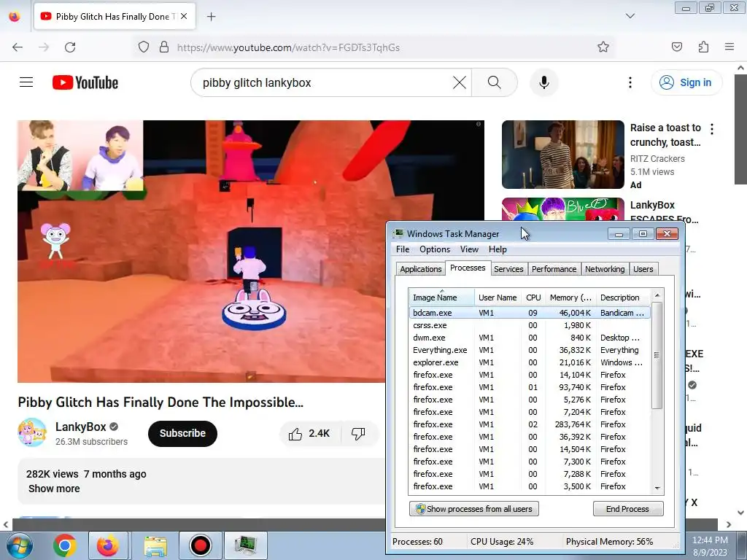The image size is (747, 560).
Task: Sort processes by User Name column
Action: pos(498,297)
